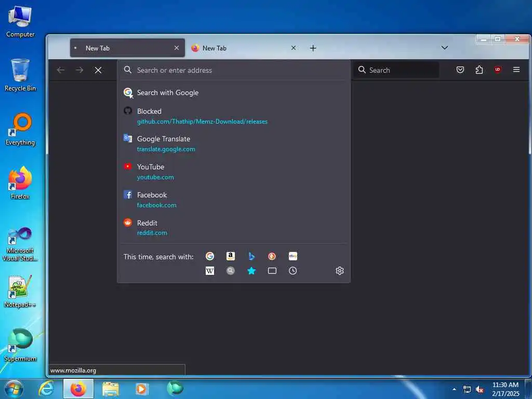
Task: Open the Google Translate suggestion
Action: [234, 144]
